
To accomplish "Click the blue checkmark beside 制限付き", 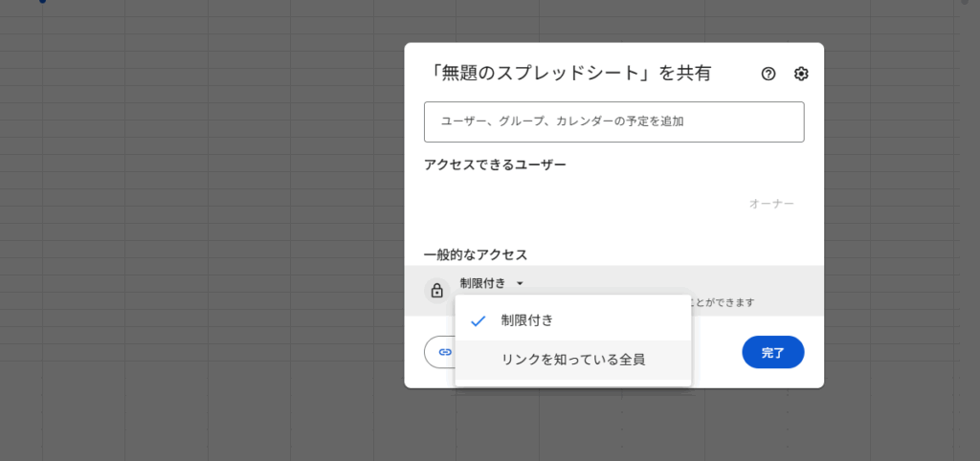I will click(478, 320).
